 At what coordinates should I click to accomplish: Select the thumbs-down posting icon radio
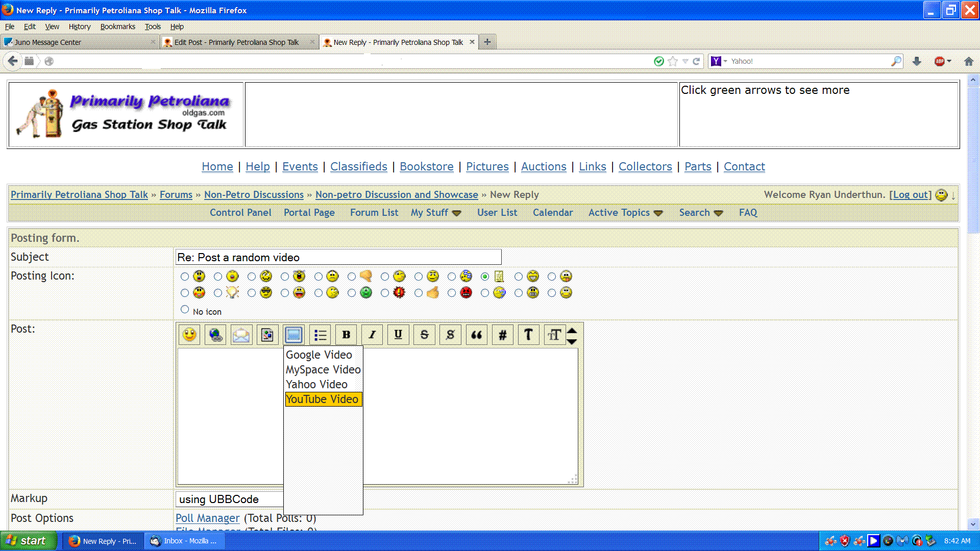(x=352, y=277)
